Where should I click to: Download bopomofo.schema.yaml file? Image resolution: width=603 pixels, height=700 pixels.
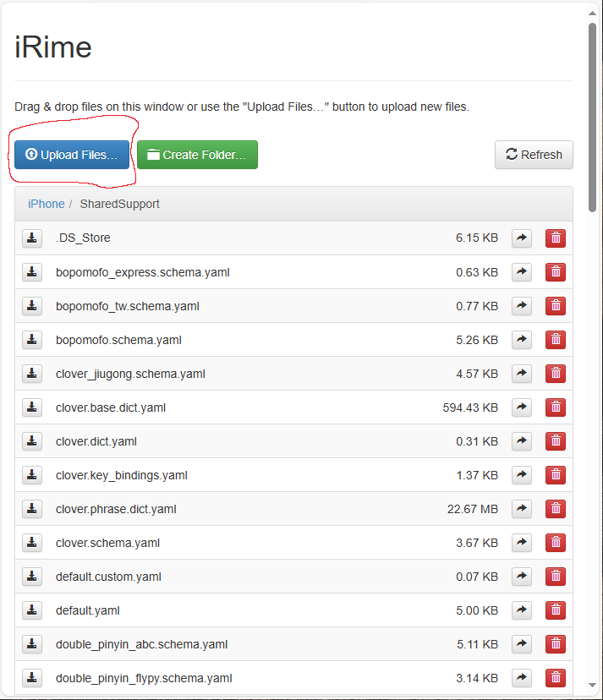[32, 340]
